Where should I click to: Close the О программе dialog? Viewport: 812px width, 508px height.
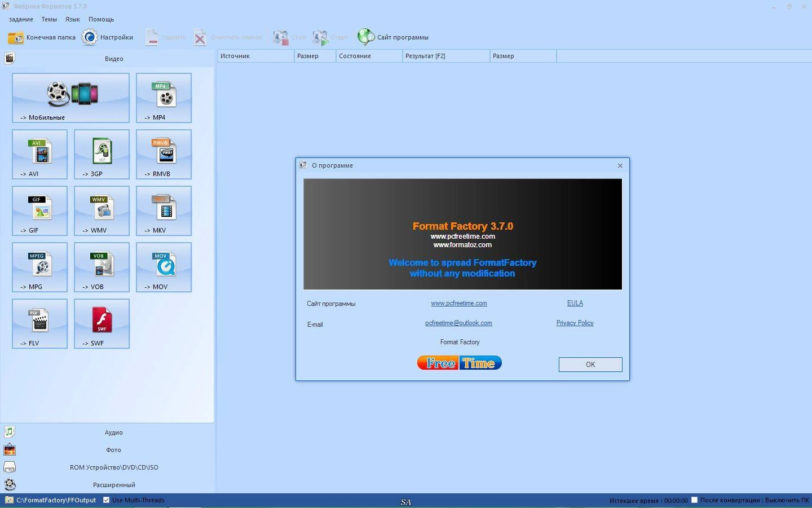point(620,165)
